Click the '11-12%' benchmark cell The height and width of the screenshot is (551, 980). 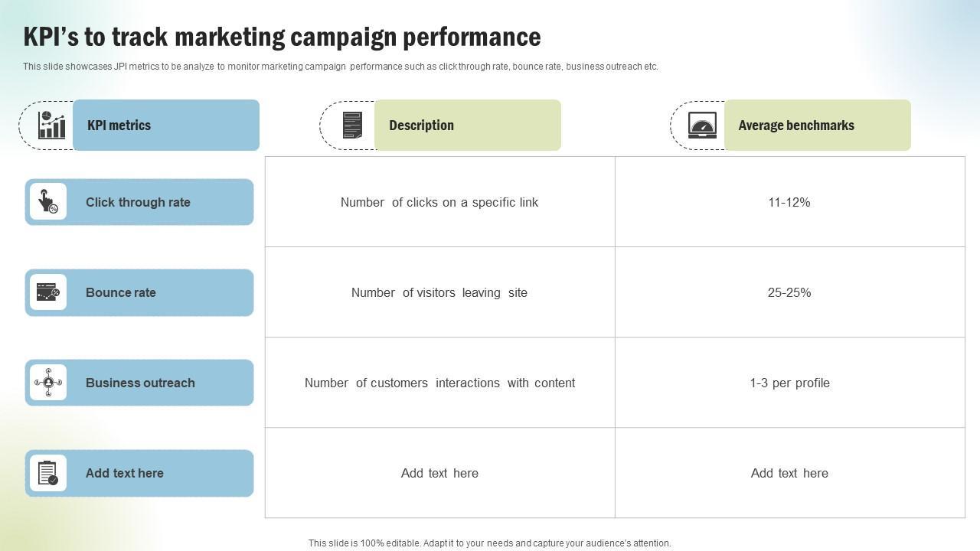pyautogui.click(x=789, y=202)
